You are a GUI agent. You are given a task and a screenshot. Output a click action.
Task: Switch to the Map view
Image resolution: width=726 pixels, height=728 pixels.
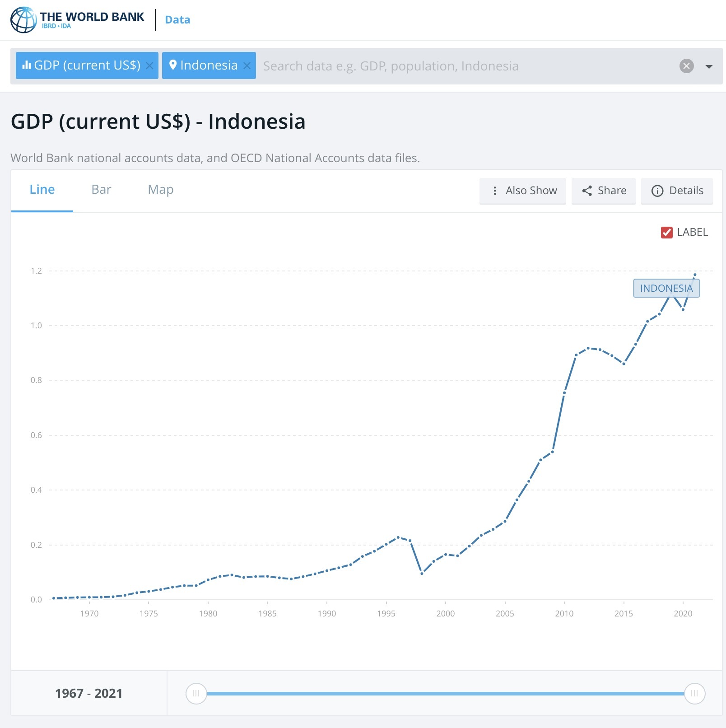160,189
